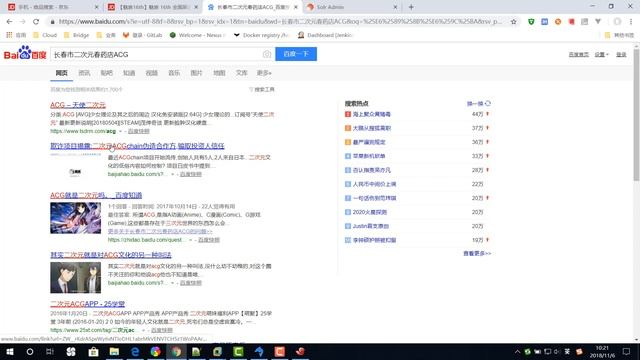
Task: Open dropdown arrow beside www.25at.com result URL
Action: [143, 330]
